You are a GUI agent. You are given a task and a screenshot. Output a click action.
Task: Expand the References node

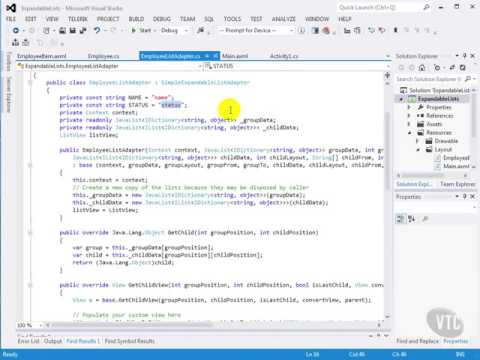tap(409, 116)
